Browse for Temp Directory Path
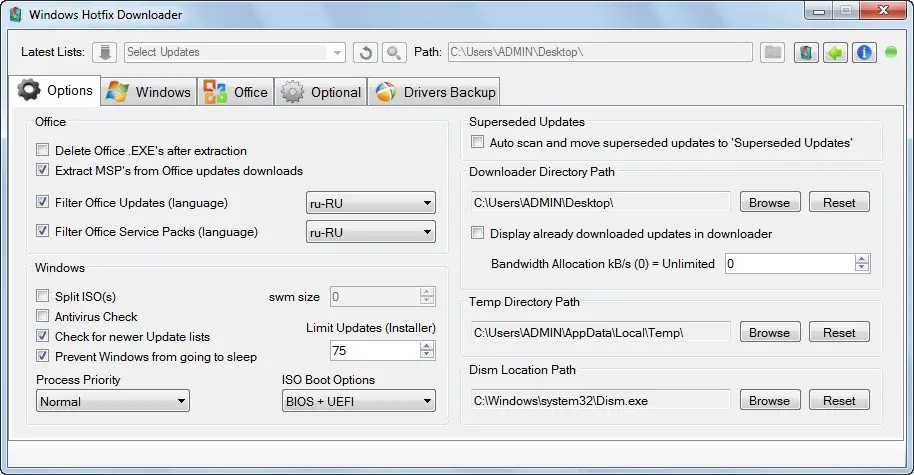 [770, 332]
